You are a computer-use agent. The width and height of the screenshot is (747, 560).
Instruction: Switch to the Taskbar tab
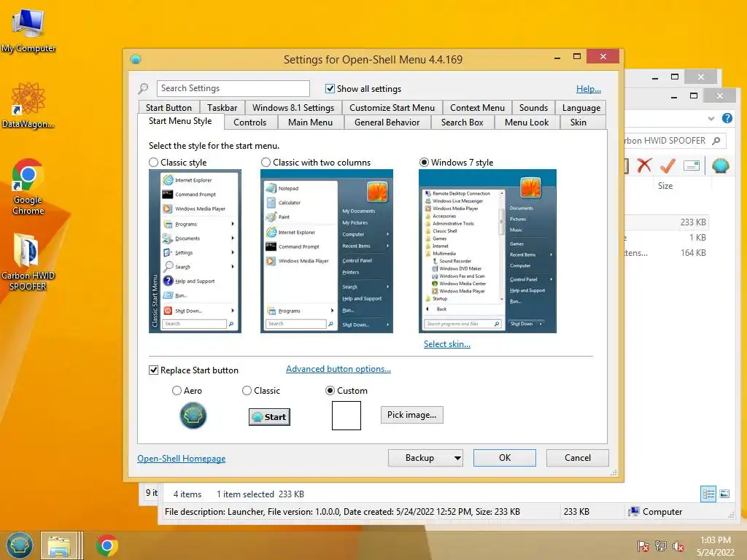click(x=222, y=108)
